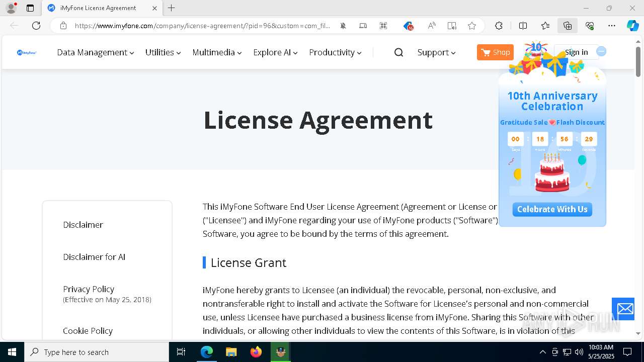644x362 pixels.
Task: Click the taskbar search box
Action: click(97, 352)
